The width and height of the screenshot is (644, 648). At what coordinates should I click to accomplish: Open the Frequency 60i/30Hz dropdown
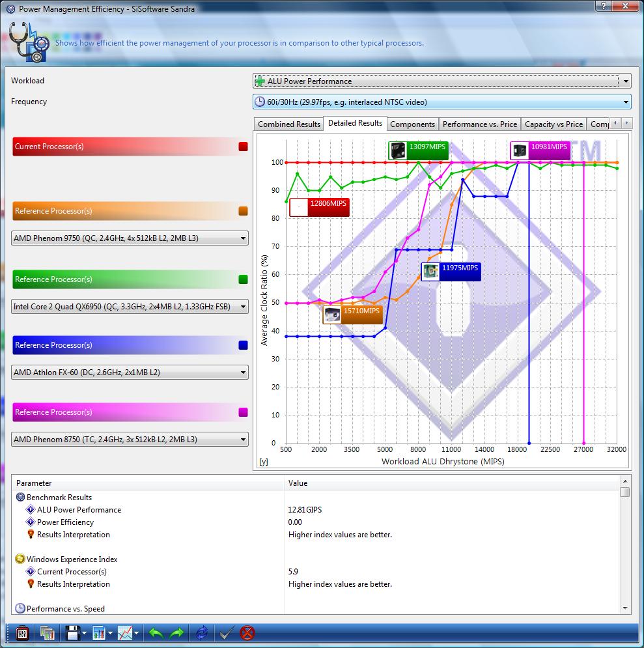click(442, 102)
